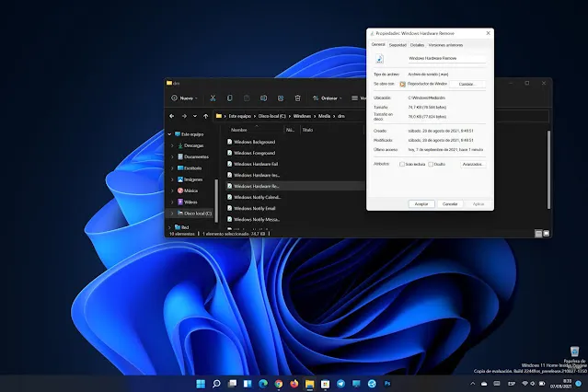
Task: Click the Cancelar button
Action: (450, 204)
